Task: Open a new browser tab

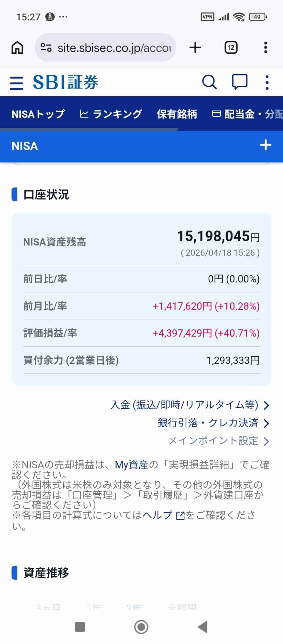Action: point(195,48)
